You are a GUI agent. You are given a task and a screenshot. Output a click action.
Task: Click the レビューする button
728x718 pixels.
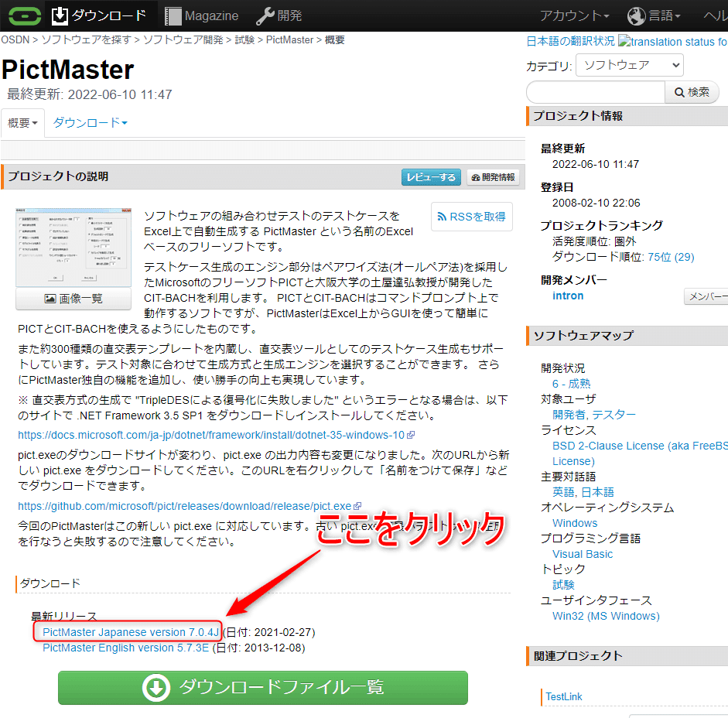[431, 177]
